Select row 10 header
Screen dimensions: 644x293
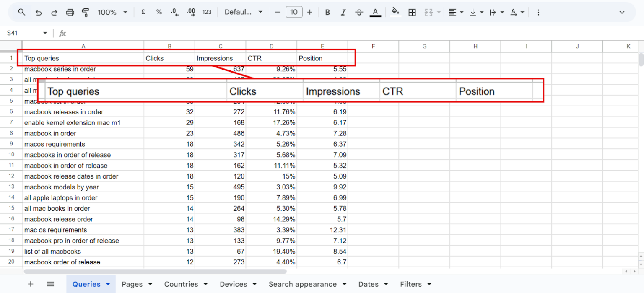click(x=11, y=155)
